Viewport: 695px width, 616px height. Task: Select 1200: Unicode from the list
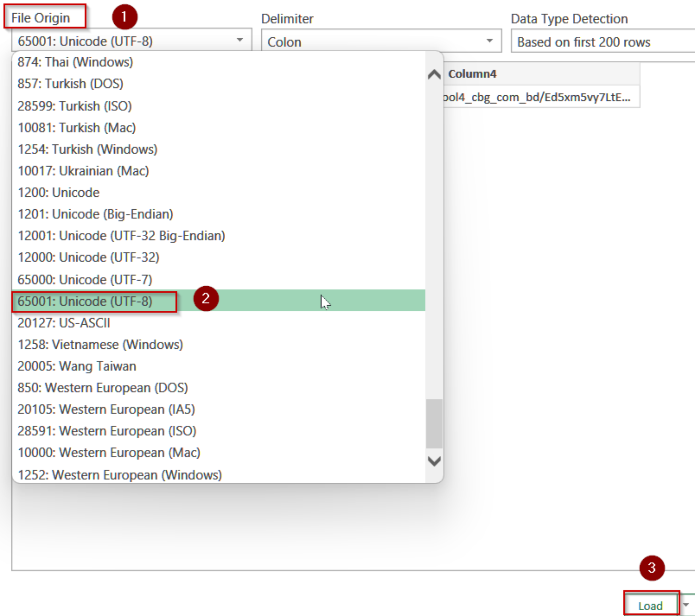coord(58,192)
